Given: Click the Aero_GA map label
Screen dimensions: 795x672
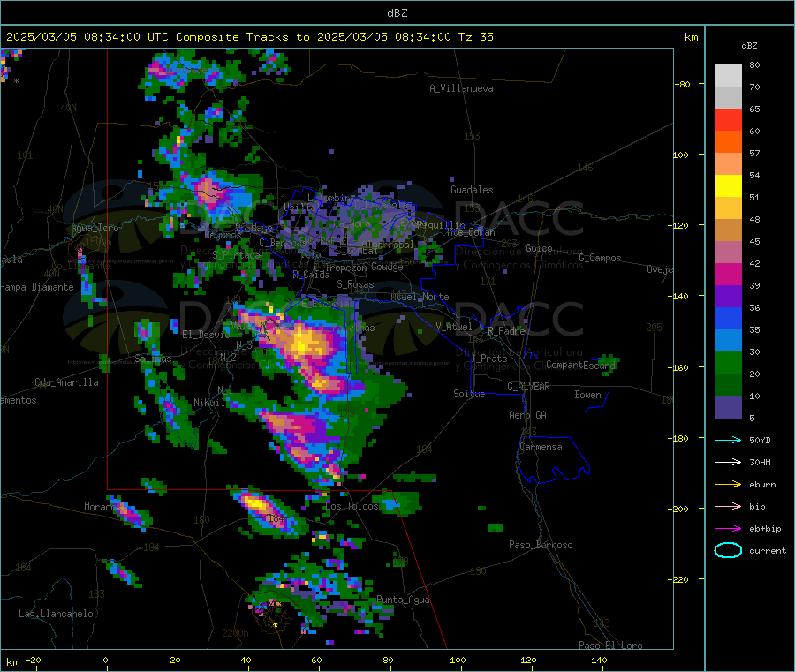Looking at the screenshot, I should (x=527, y=415).
